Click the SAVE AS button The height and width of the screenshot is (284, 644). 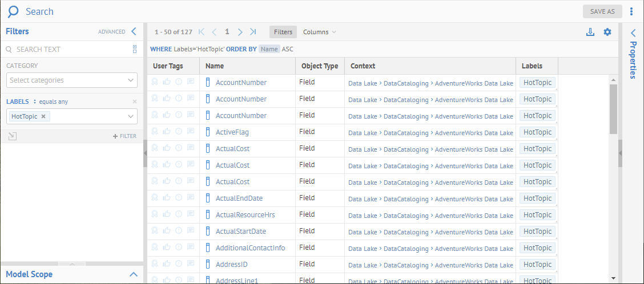tap(602, 11)
